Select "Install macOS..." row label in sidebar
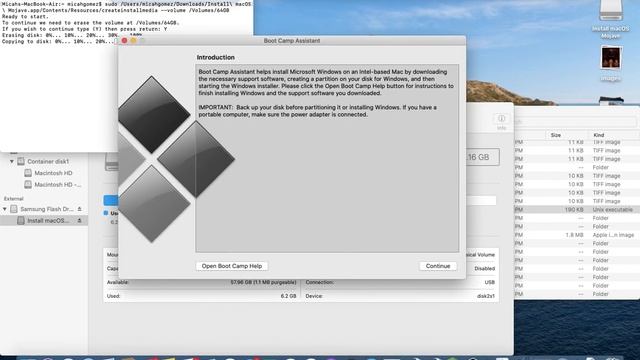640x360 pixels. [x=48, y=220]
